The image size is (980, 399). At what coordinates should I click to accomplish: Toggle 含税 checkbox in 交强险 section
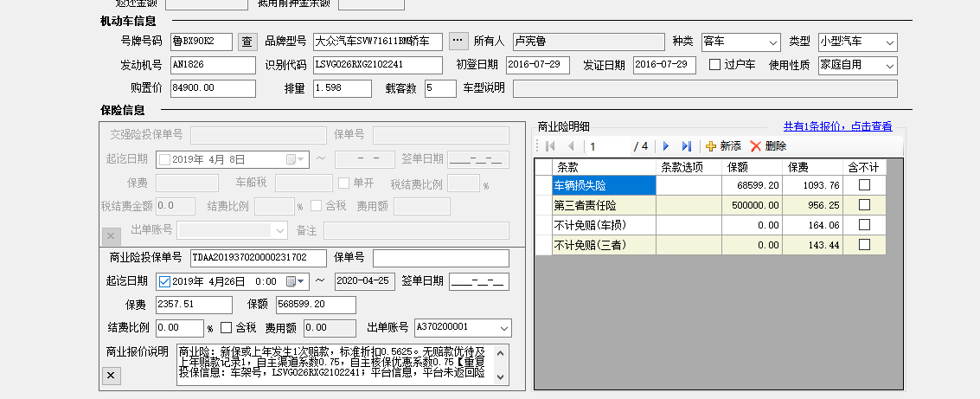[317, 205]
